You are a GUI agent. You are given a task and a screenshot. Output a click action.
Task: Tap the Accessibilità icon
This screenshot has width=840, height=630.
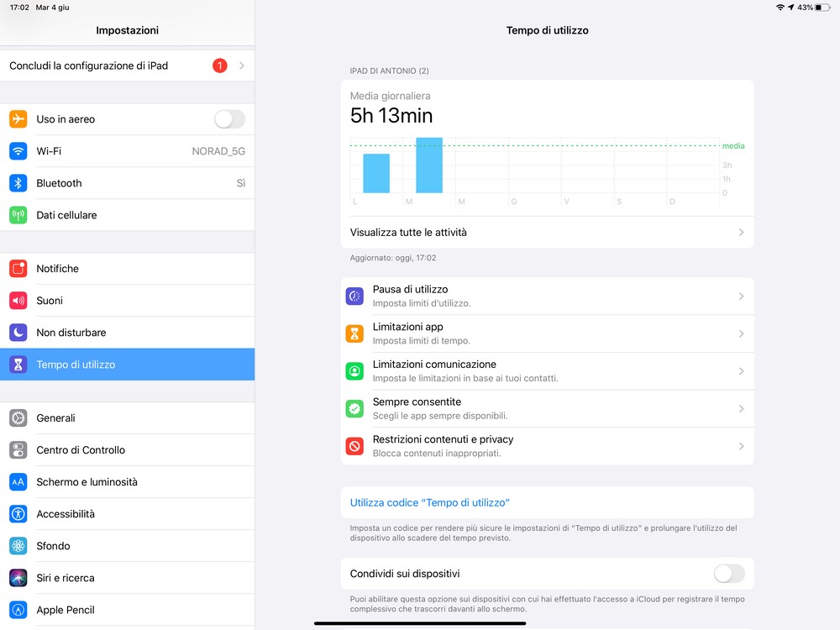[x=18, y=514]
